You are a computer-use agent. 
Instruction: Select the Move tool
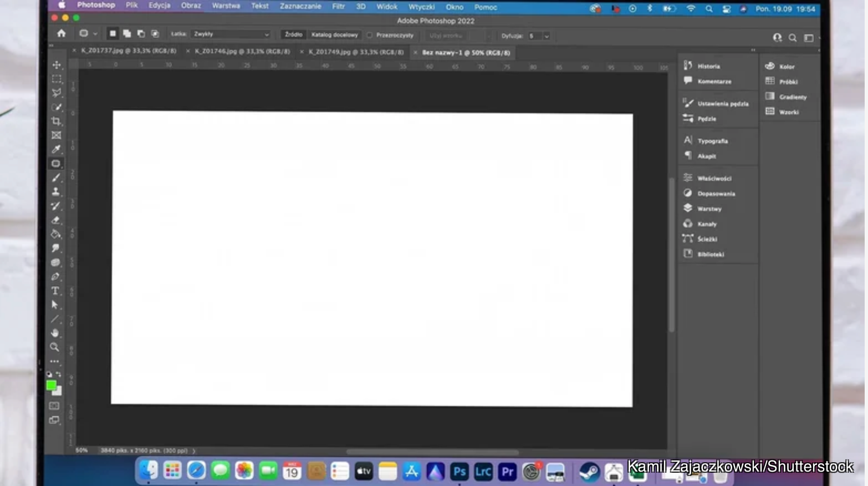pos(55,64)
